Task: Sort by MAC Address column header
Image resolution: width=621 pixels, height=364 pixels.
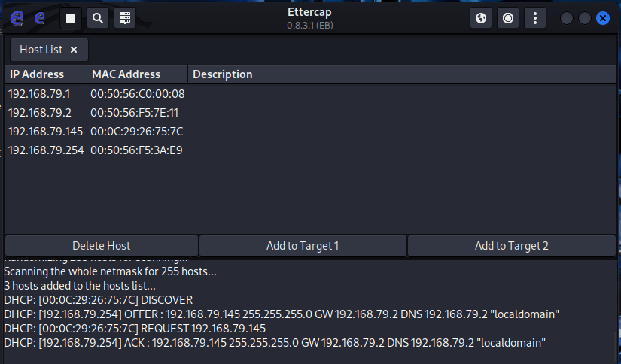Action: (138, 74)
